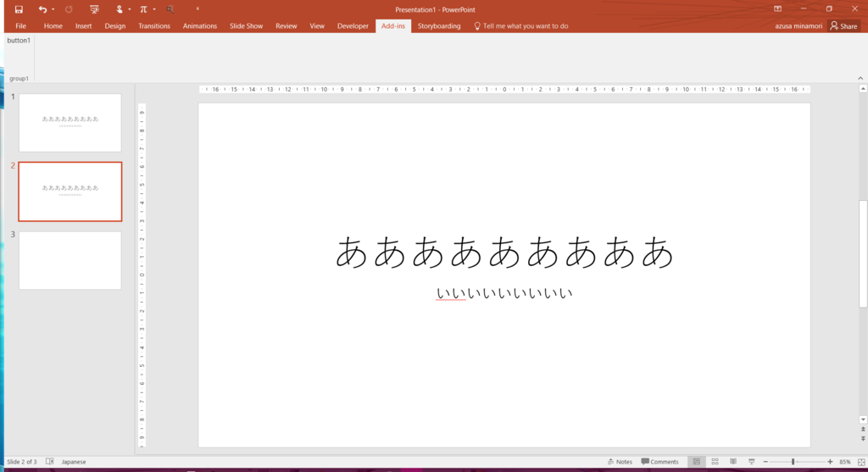Viewport: 868px width, 472px height.
Task: Open Touch/Mouse mode dropdown arrow
Action: (130, 9)
